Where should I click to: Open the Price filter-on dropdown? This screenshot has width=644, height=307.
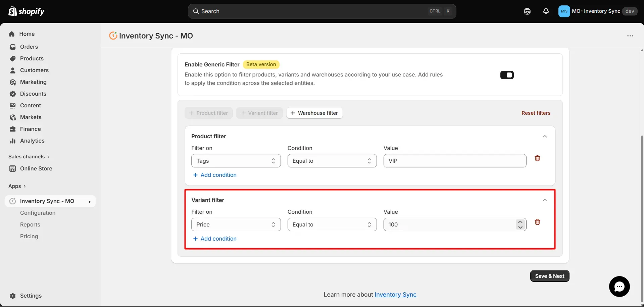(x=236, y=224)
